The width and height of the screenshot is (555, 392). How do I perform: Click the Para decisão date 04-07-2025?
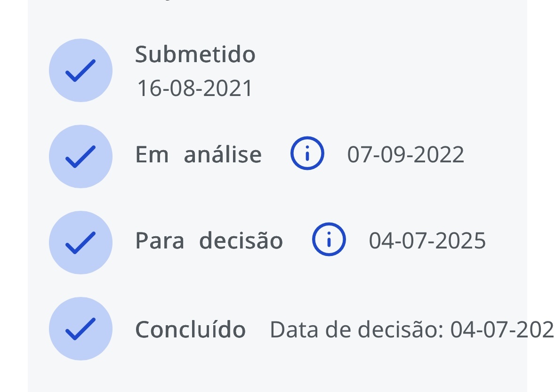point(427,241)
